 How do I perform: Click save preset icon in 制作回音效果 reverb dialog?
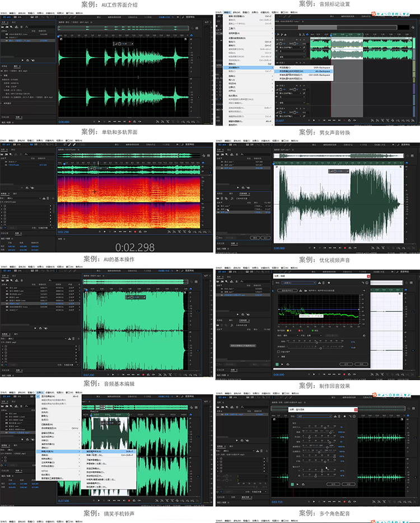[335, 416]
